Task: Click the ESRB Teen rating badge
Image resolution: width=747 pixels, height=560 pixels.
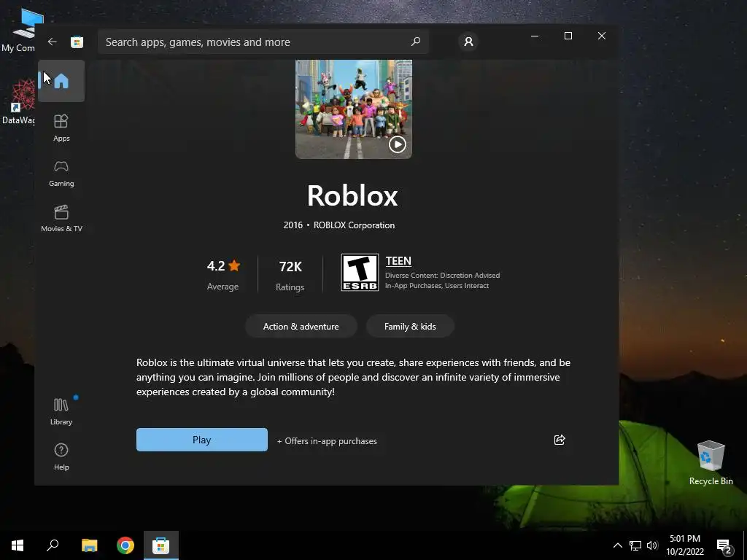Action: coord(360,272)
